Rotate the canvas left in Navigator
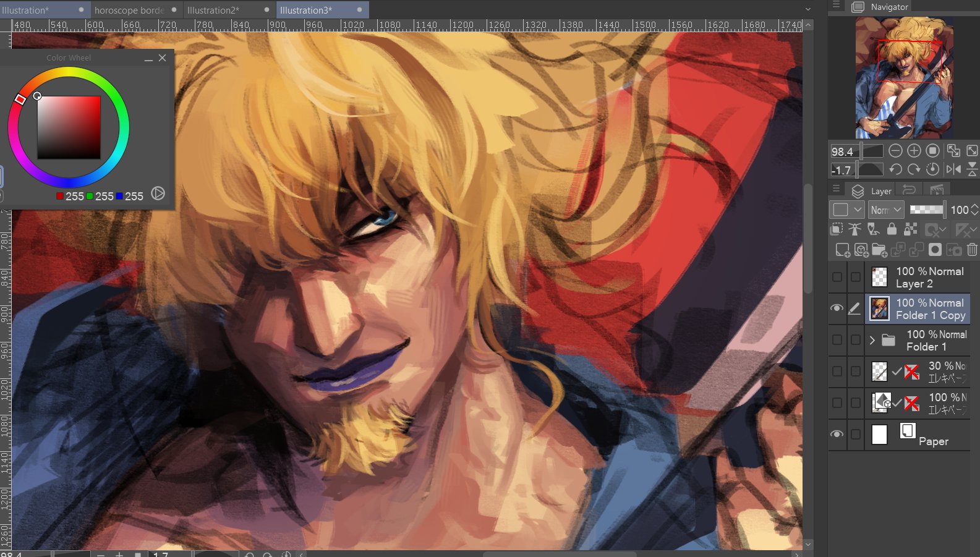This screenshot has height=557, width=980. tap(895, 169)
